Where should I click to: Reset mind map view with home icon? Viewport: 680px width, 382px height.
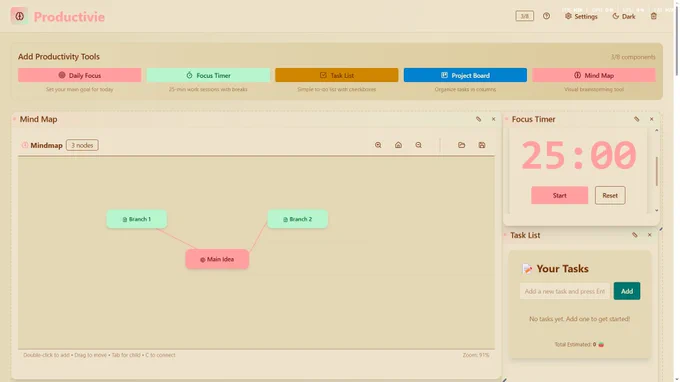[x=398, y=145]
